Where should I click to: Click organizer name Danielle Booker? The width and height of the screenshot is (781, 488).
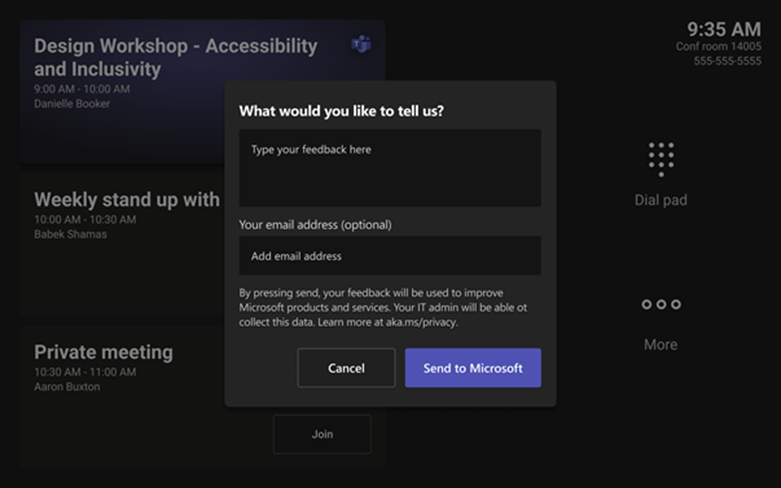point(72,104)
